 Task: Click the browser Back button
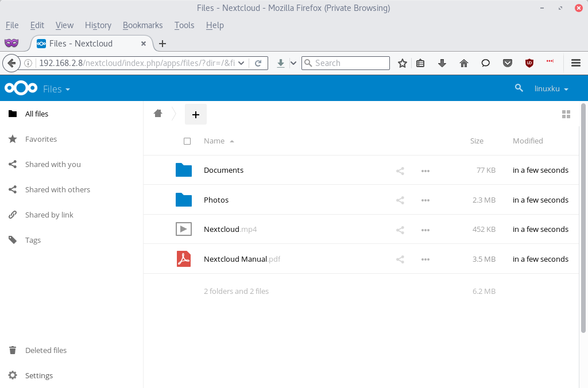click(11, 63)
